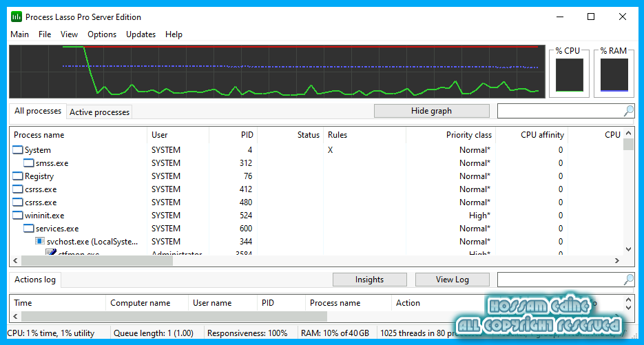Open the Updates menu
This screenshot has width=644, height=345.
click(141, 34)
